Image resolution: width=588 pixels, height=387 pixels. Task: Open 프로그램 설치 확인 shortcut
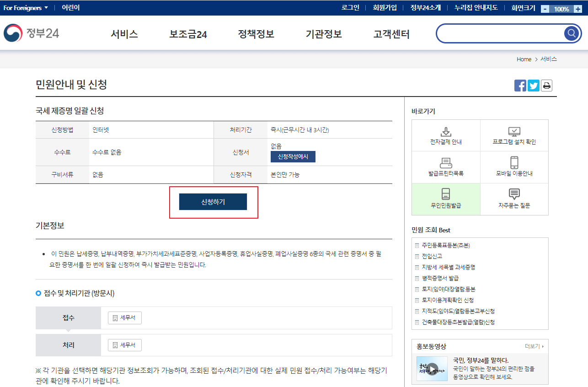tap(514, 136)
